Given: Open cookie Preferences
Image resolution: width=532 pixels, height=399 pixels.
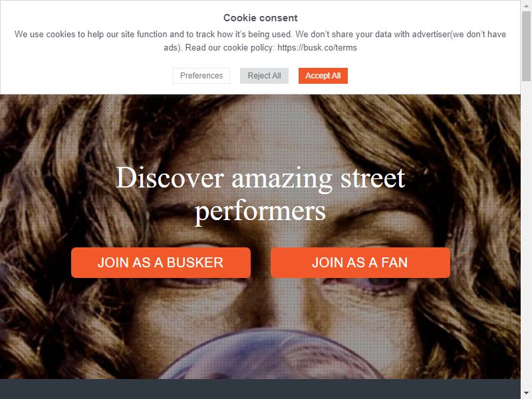Looking at the screenshot, I should 201,76.
